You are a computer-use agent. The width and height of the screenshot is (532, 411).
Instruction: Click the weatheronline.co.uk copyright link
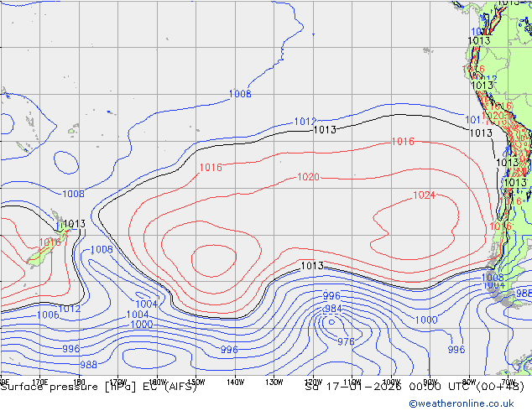[x=462, y=403]
